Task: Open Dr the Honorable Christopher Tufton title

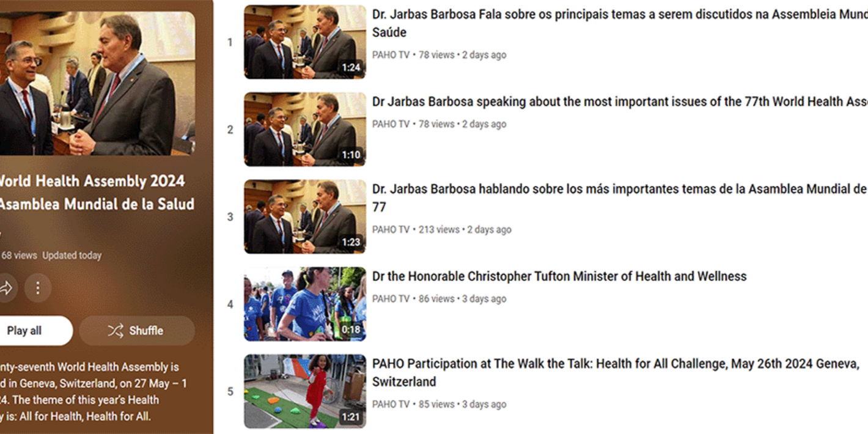Action: click(x=559, y=276)
